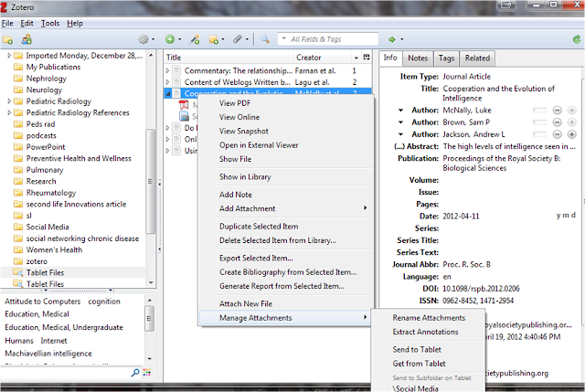Click the Sync with Zotero Server icon
585x392 pixels.
coord(577,39)
